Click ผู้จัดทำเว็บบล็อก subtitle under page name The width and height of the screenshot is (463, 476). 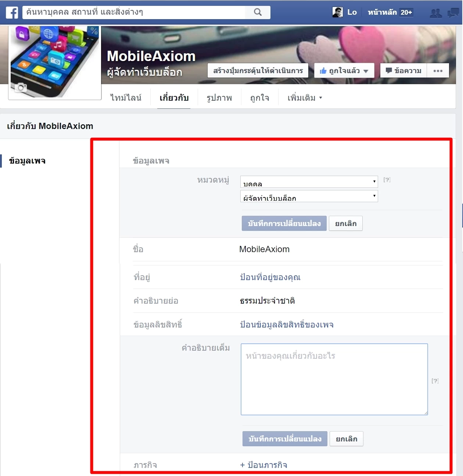pos(144,72)
